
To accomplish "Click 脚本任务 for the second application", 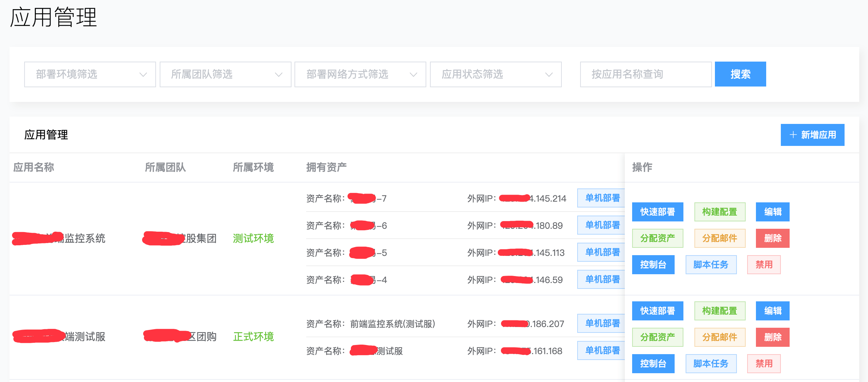I will (x=711, y=364).
